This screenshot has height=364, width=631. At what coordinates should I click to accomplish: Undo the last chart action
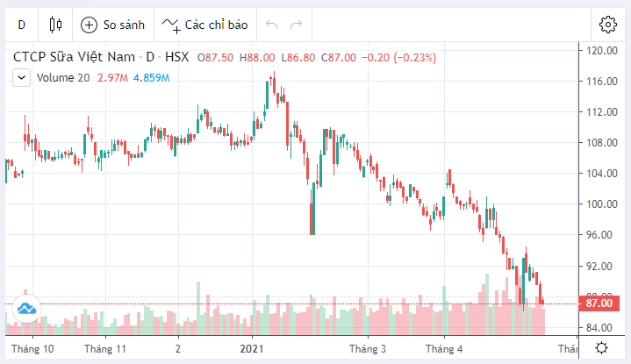click(x=272, y=24)
